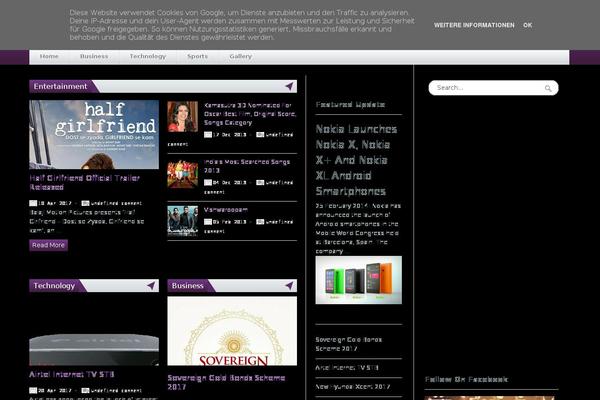Open the Sports menu item
The image size is (600, 400).
click(197, 56)
